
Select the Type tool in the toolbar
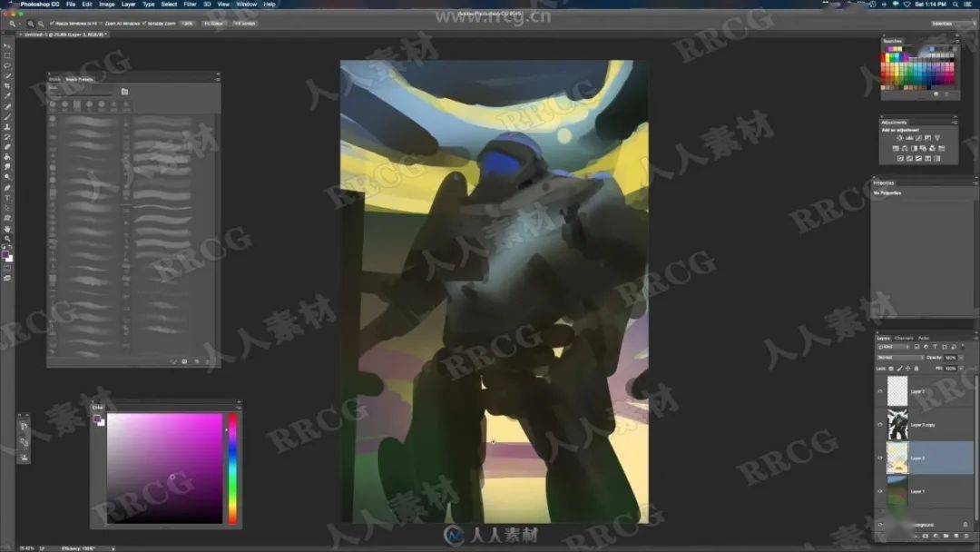8,198
